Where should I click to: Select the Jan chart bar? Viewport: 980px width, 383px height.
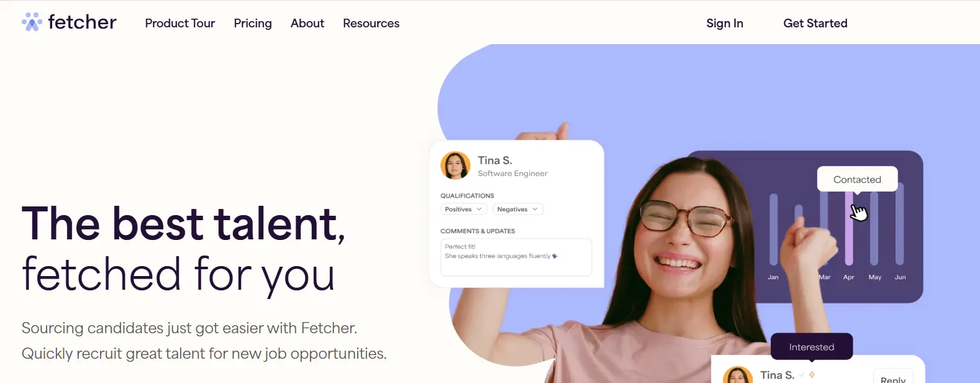pos(774,229)
